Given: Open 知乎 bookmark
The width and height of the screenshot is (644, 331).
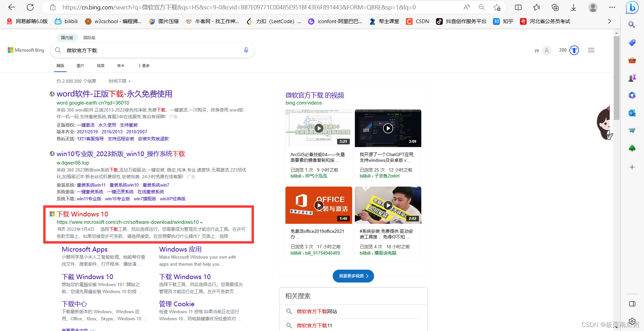Looking at the screenshot, I should (x=503, y=21).
